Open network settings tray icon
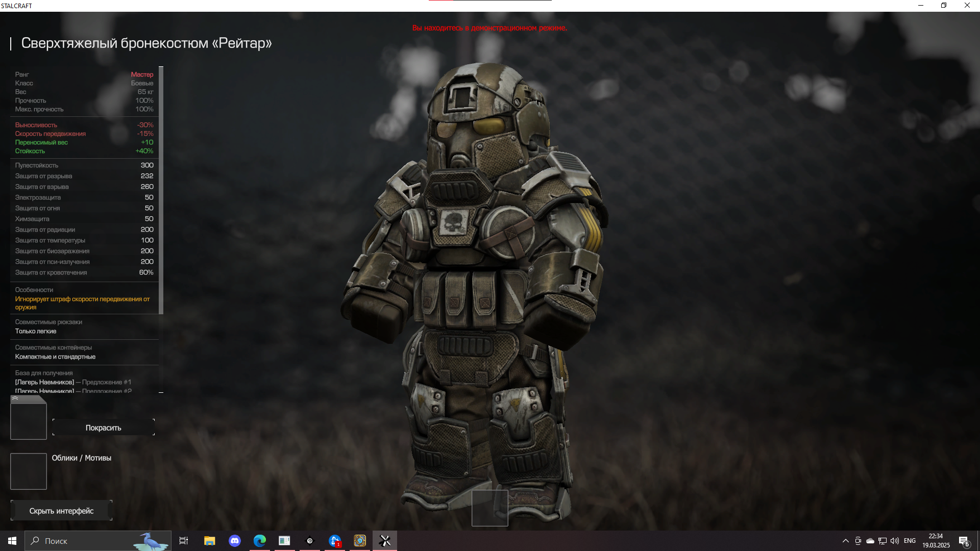The height and width of the screenshot is (551, 980). (x=883, y=541)
